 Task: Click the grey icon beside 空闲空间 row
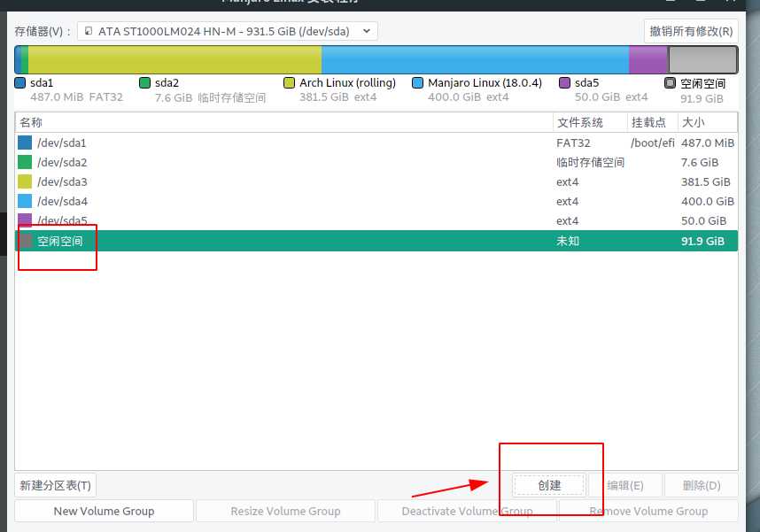[x=27, y=240]
